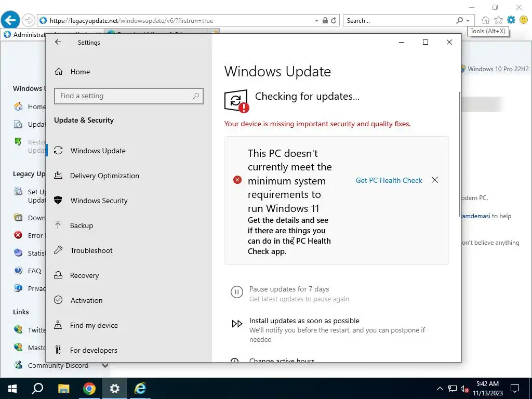Click the Settings gear on taskbar
This screenshot has width=532, height=399.
(115, 389)
